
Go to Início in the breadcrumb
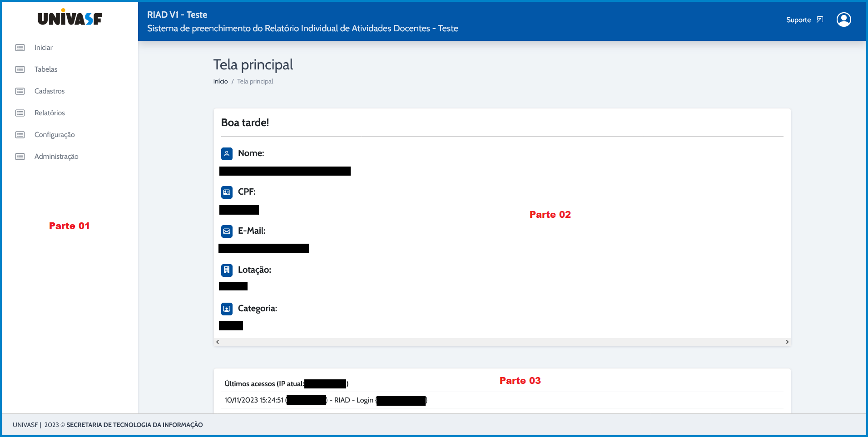220,81
